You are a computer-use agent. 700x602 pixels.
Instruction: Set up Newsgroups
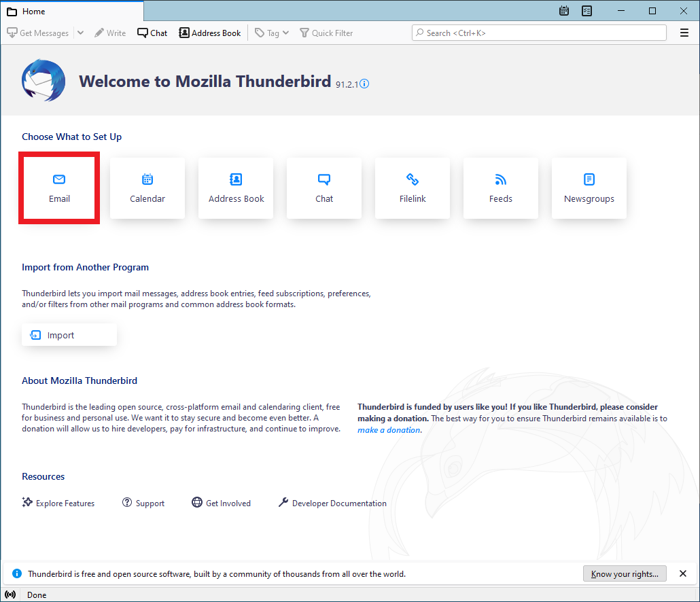tap(589, 188)
